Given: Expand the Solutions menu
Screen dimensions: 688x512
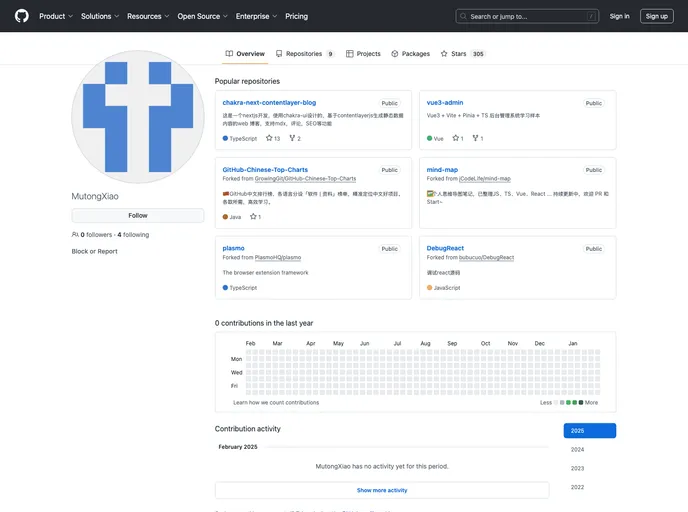Looking at the screenshot, I should 100,16.
